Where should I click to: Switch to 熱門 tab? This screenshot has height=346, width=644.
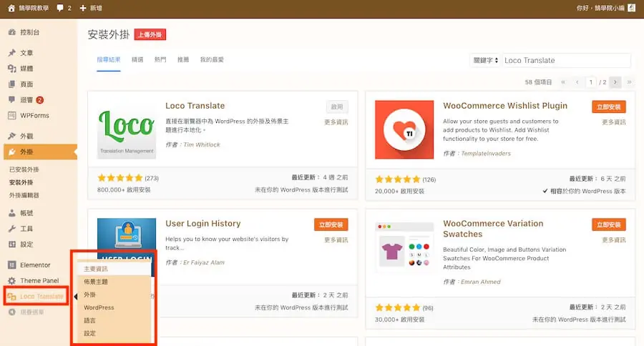tap(160, 59)
